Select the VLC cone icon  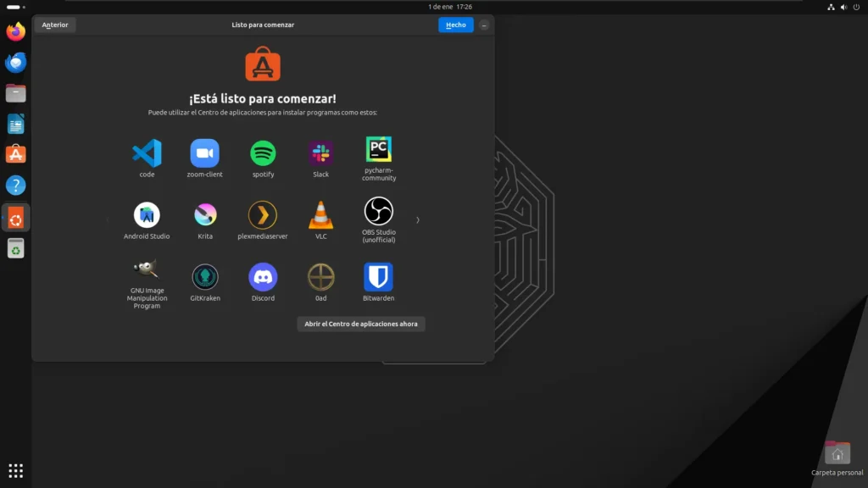pos(321,214)
